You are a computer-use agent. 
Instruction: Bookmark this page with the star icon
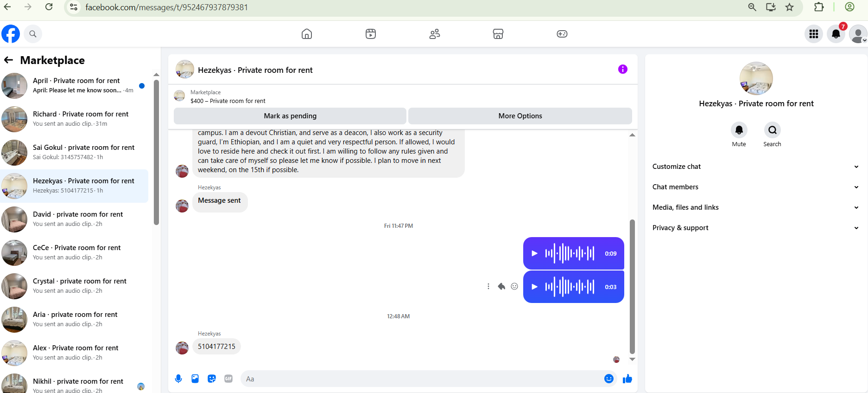(790, 7)
